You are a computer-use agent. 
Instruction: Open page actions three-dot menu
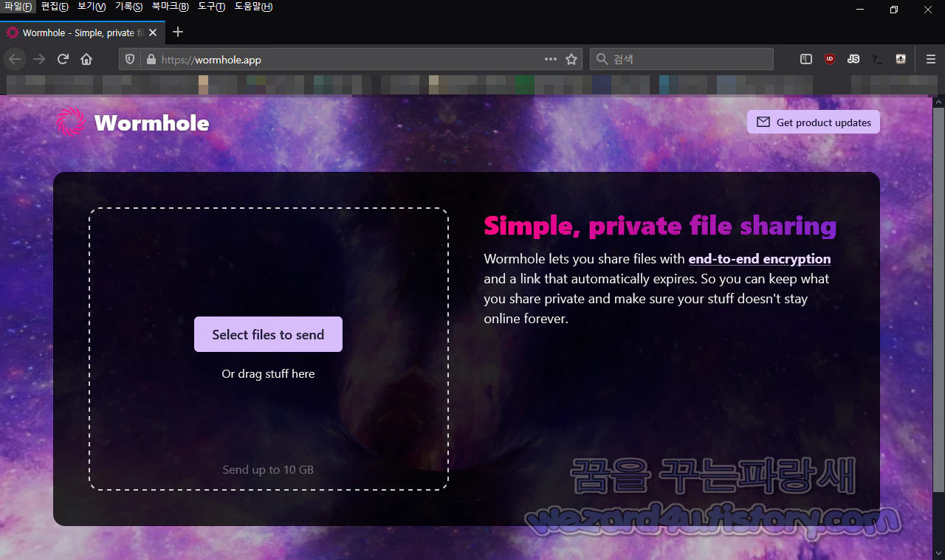[x=551, y=60]
